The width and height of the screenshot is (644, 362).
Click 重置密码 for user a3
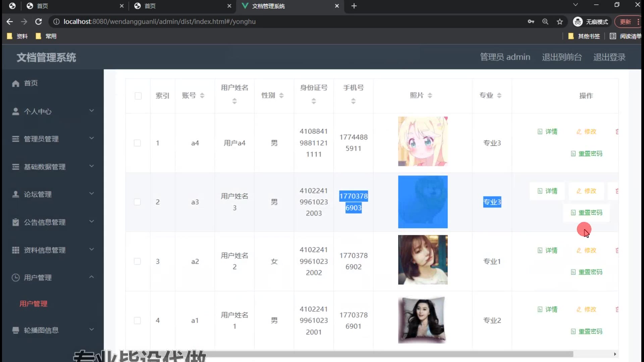coord(587,213)
